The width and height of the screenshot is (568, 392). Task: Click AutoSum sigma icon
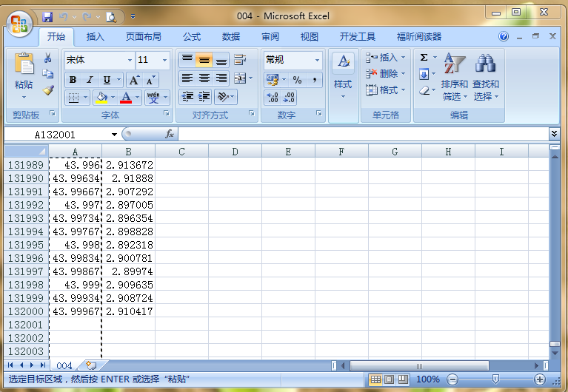[424, 58]
